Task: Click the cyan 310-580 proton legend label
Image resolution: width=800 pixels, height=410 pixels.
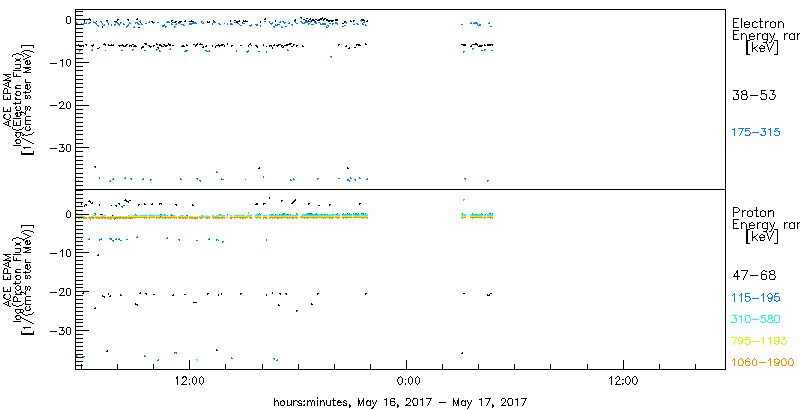Action: 756,320
